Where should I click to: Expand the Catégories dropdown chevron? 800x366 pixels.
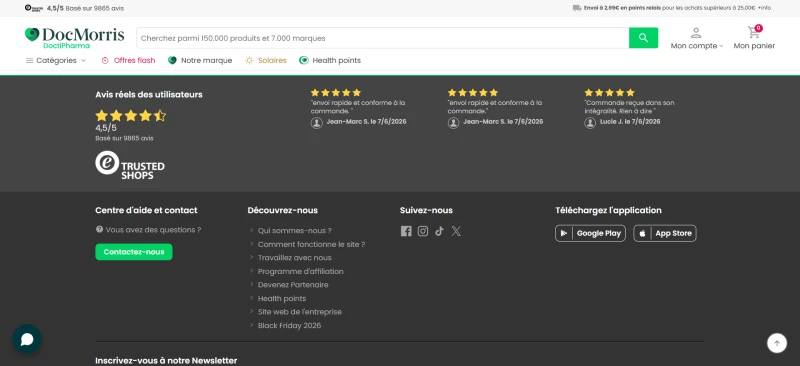coord(84,60)
